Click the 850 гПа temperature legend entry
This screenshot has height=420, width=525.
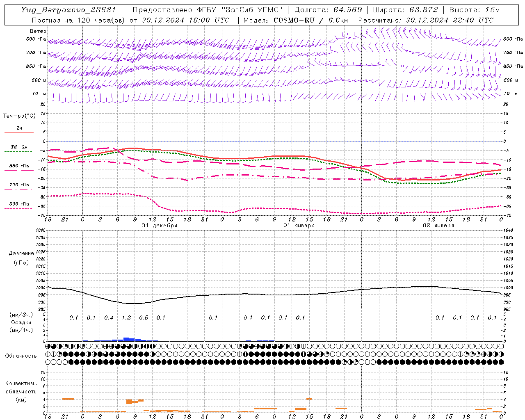coord(19,166)
